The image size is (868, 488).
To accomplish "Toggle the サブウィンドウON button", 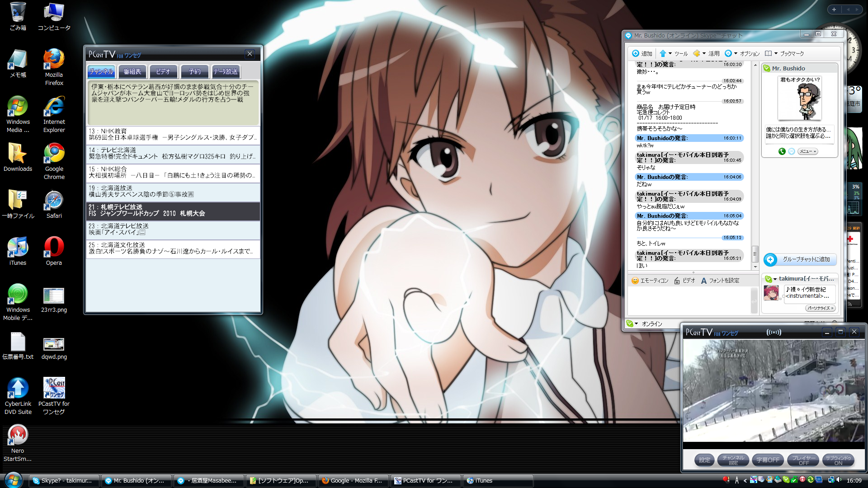I will [838, 460].
